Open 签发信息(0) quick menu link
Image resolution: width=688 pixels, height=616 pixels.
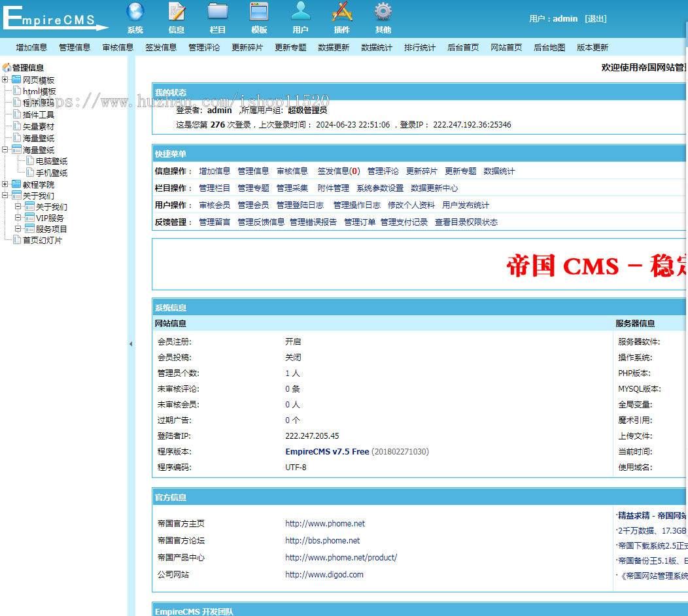[x=338, y=171]
